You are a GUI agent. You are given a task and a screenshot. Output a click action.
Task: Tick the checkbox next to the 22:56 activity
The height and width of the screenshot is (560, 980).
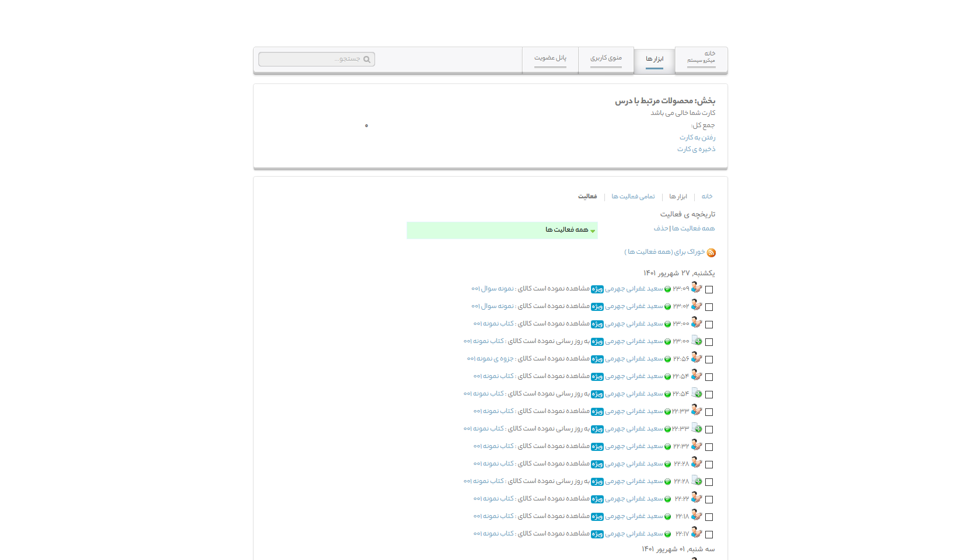709,359
